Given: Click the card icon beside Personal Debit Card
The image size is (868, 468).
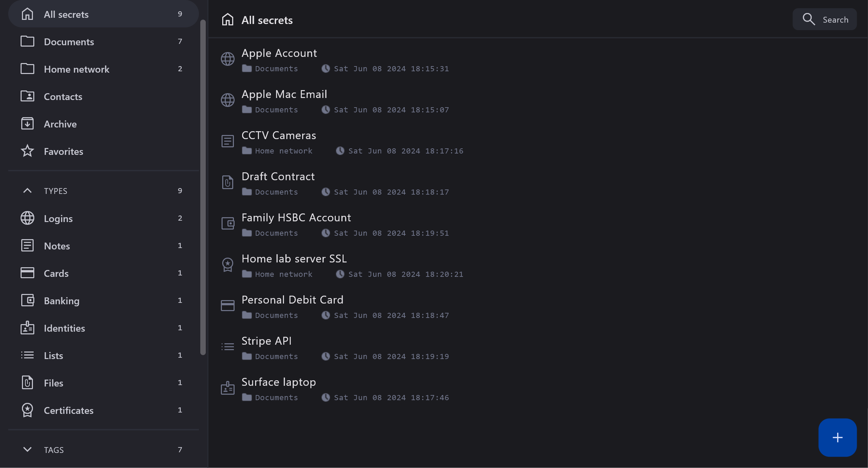Looking at the screenshot, I should (227, 306).
